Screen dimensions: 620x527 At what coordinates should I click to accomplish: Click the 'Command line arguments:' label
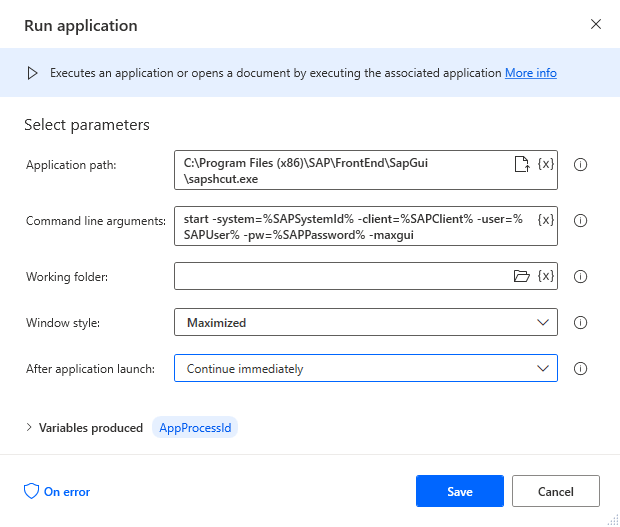96,221
